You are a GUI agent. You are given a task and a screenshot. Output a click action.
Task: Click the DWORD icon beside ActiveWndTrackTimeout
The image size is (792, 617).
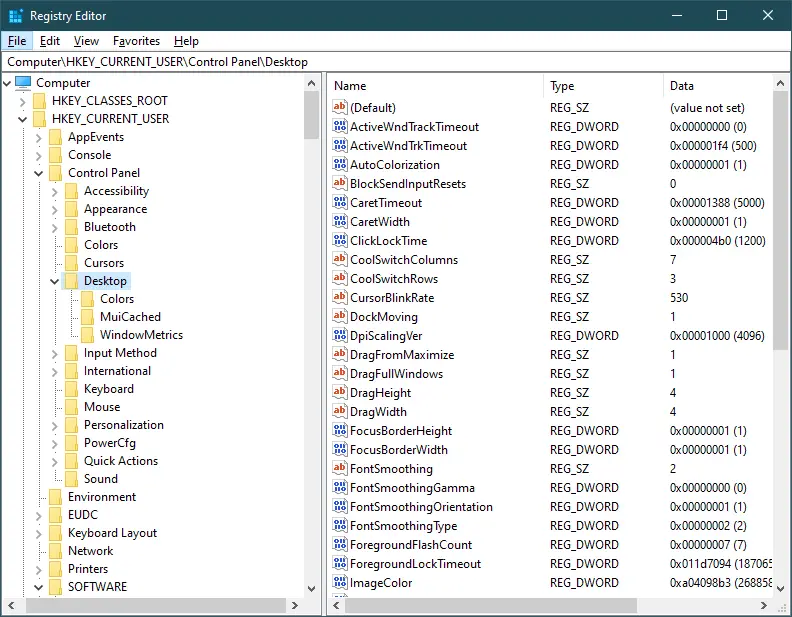pyautogui.click(x=340, y=126)
